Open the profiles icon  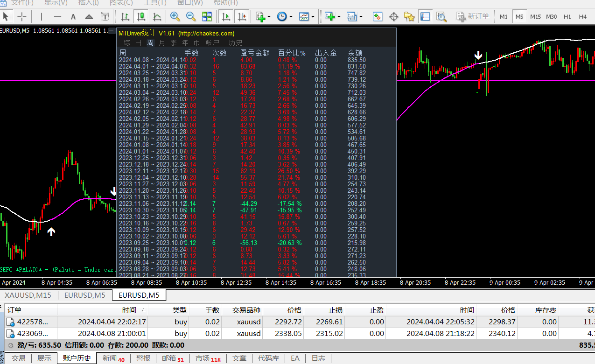point(352,17)
